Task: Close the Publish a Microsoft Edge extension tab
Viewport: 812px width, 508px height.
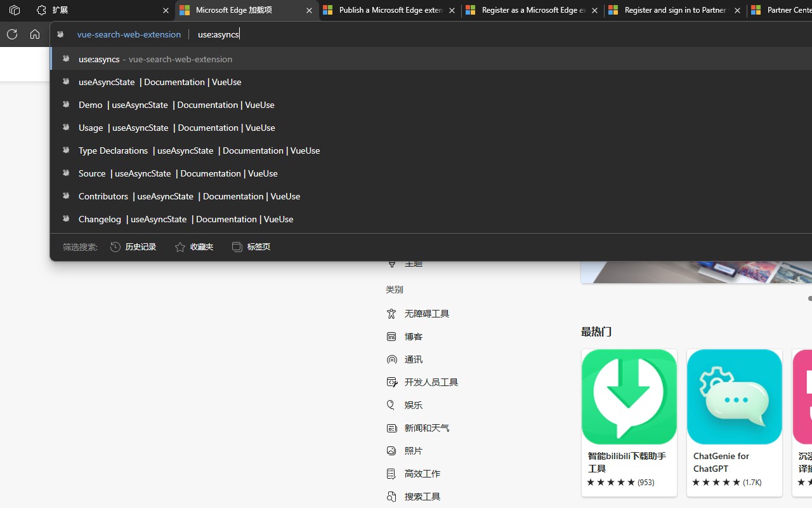Action: 452,10
